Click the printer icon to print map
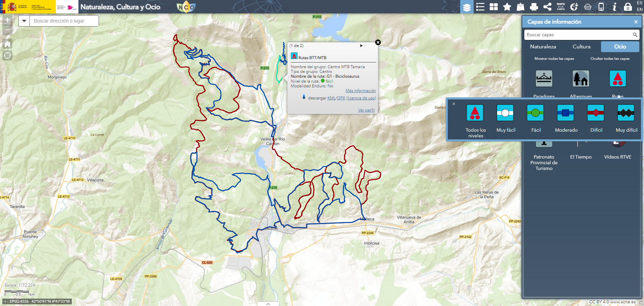This screenshot has width=644, height=306. pos(534,7)
